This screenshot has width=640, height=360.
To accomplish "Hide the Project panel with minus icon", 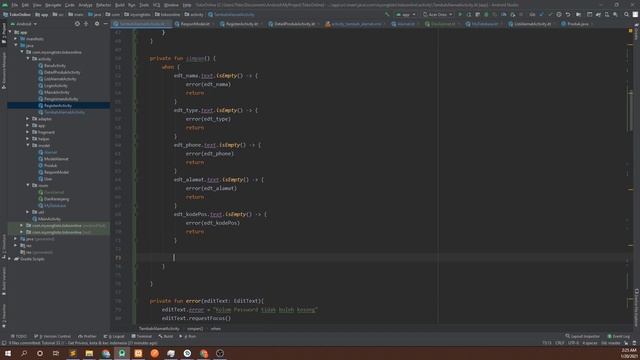I will [x=105, y=24].
